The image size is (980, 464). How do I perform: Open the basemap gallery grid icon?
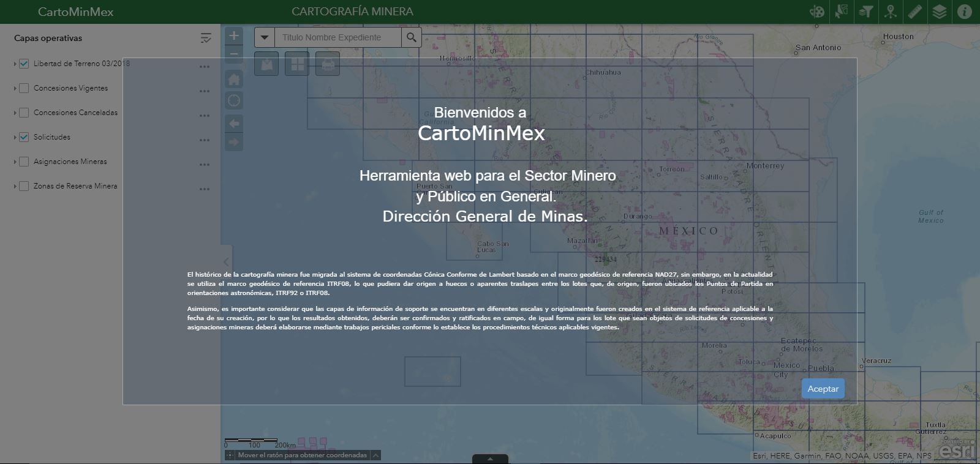[x=297, y=64]
